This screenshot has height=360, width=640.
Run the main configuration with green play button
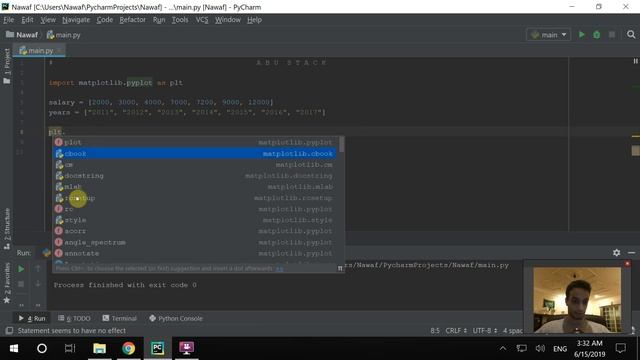(x=582, y=35)
